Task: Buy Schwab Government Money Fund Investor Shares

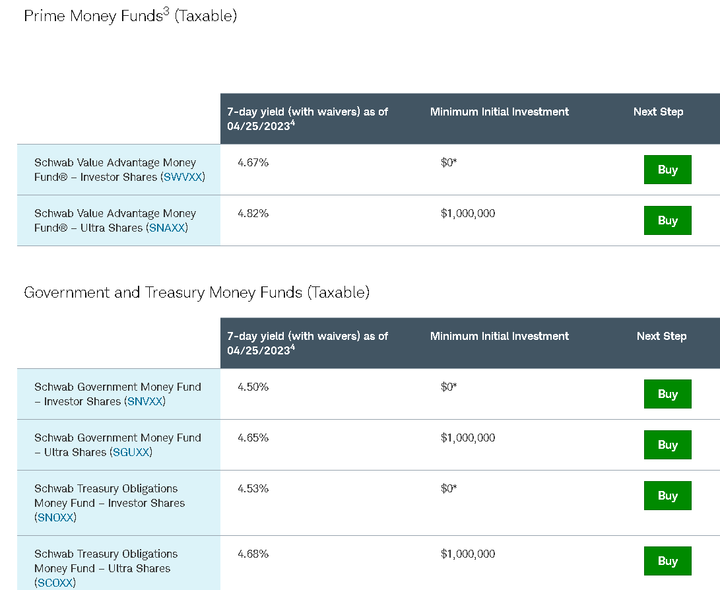Action: click(x=667, y=394)
